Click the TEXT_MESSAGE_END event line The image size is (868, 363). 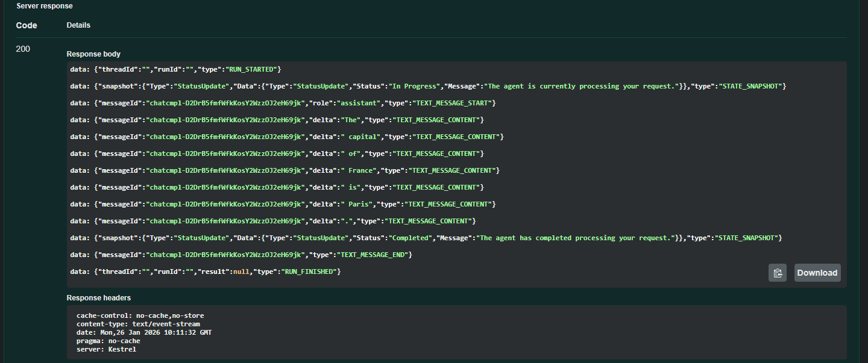(x=241, y=255)
